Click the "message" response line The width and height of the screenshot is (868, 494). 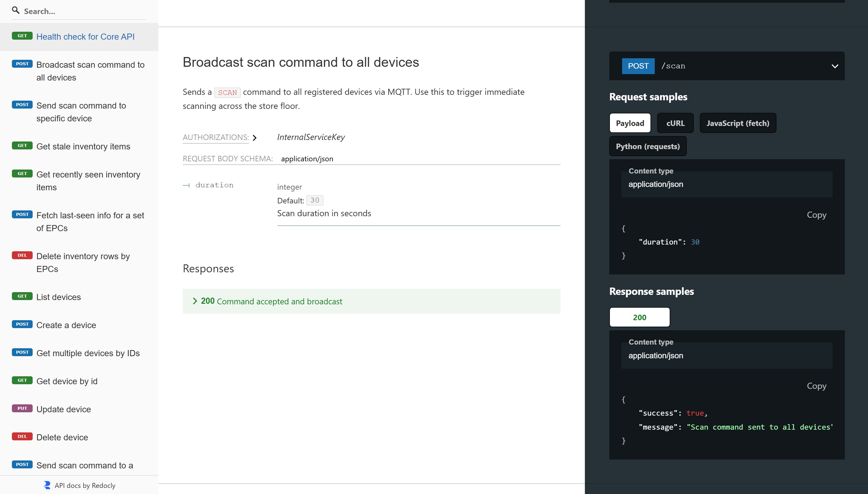736,427
